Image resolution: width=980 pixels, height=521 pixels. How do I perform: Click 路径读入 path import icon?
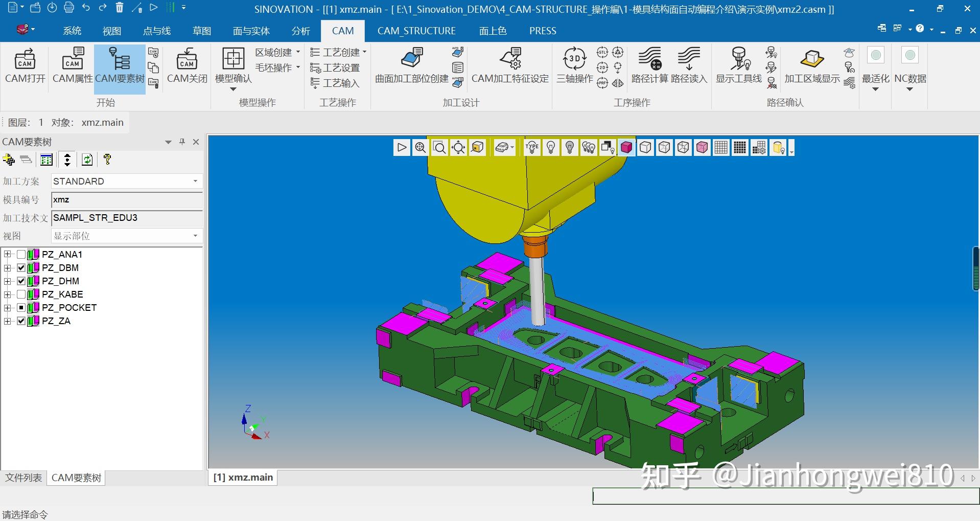(689, 59)
